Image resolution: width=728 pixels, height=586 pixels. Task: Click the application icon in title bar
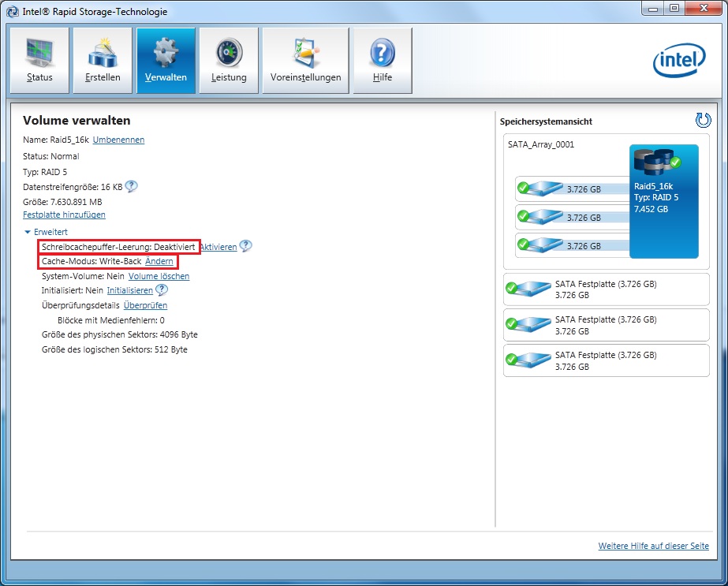point(13,12)
